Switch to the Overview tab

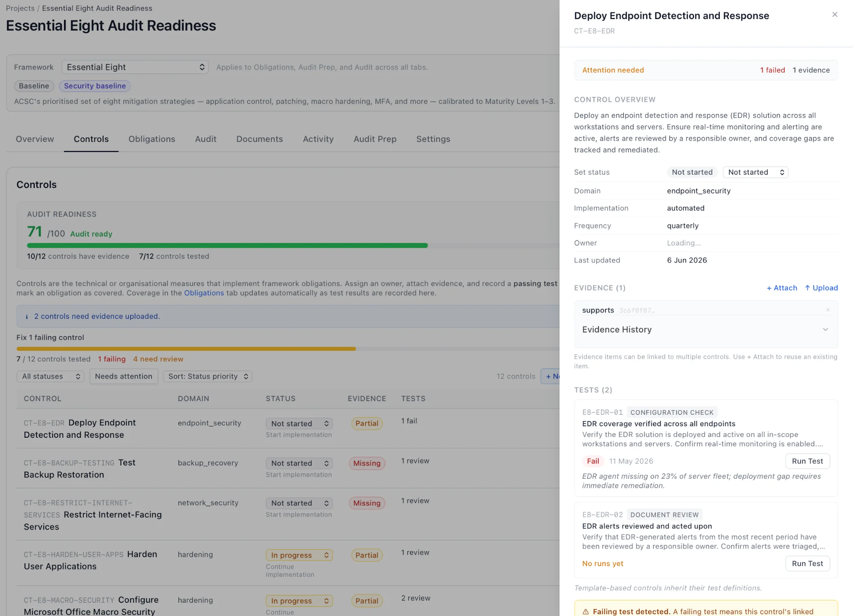[35, 139]
